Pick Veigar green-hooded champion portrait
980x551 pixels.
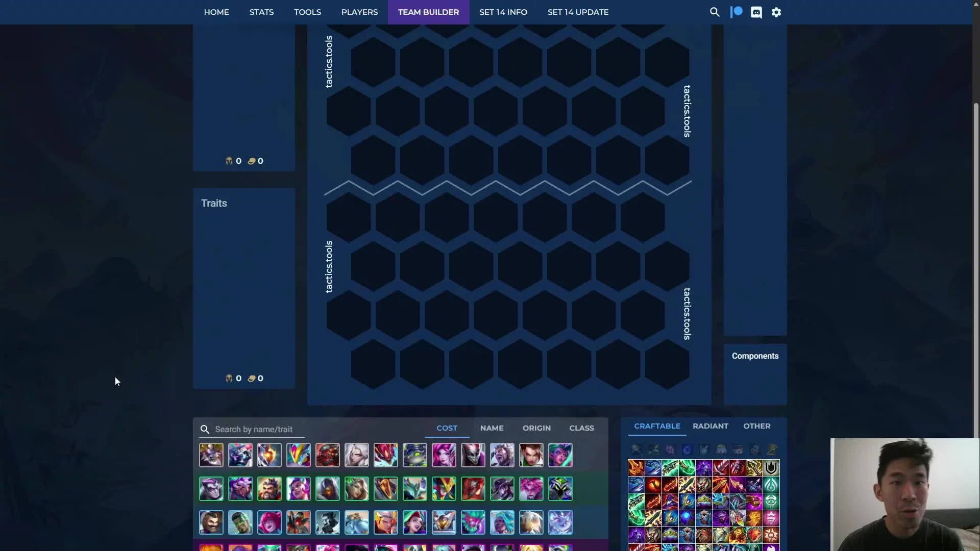560,489
